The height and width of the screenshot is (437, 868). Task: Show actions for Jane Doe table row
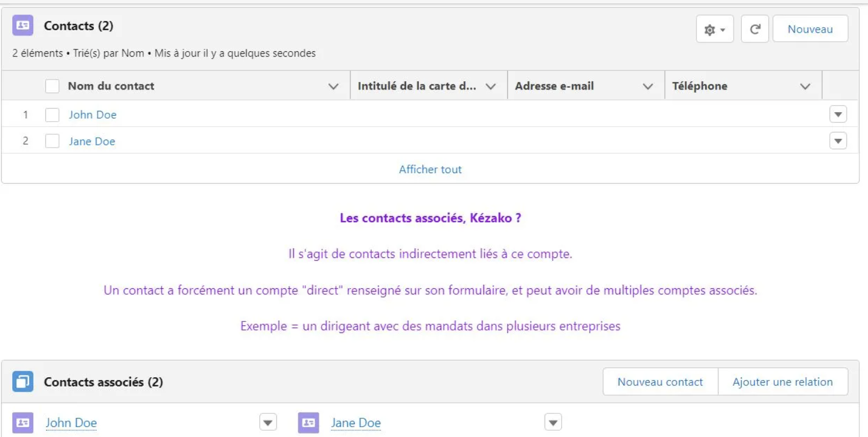tap(838, 141)
